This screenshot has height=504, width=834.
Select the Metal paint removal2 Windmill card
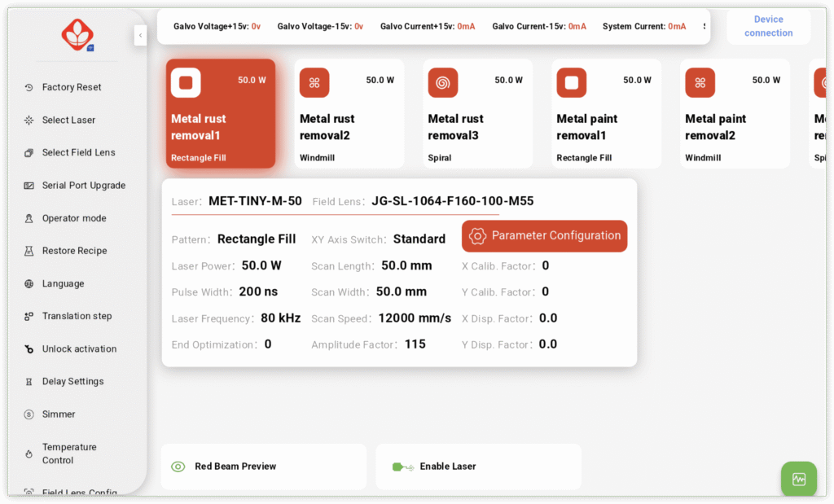735,114
